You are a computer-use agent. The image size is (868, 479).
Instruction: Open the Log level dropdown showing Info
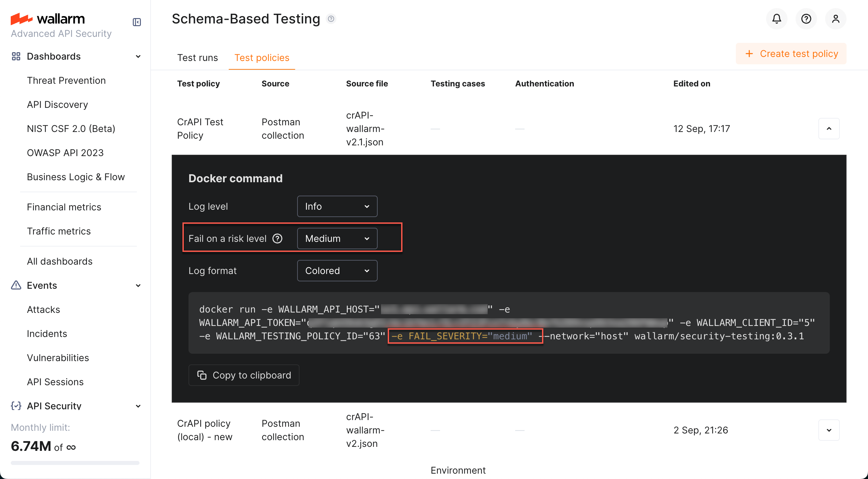tap(337, 206)
